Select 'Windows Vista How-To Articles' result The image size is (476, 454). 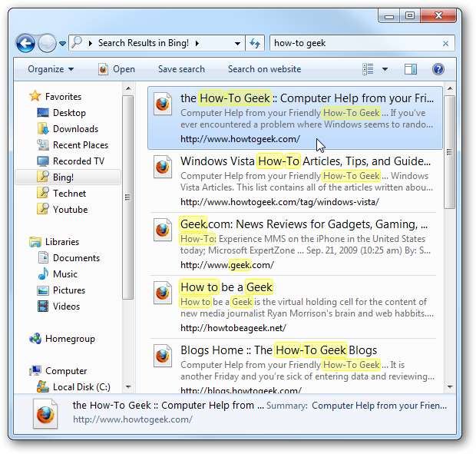tap(295, 181)
